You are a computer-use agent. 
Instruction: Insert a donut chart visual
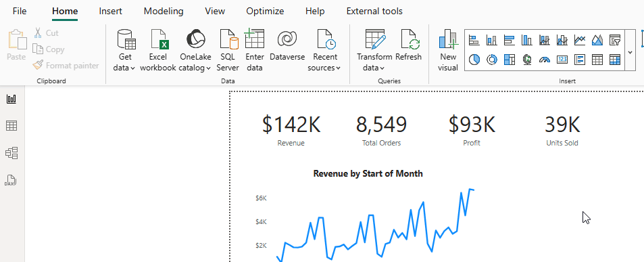(492, 60)
